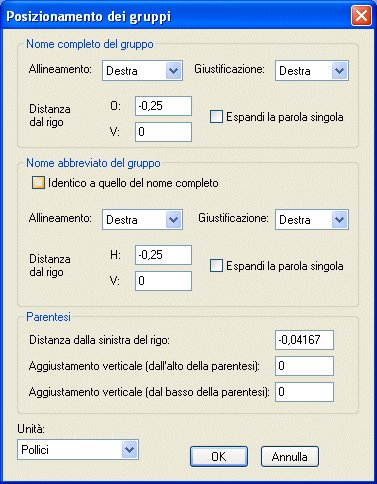Cancel with the Annulla button
The height and width of the screenshot is (484, 377).
pos(290,457)
